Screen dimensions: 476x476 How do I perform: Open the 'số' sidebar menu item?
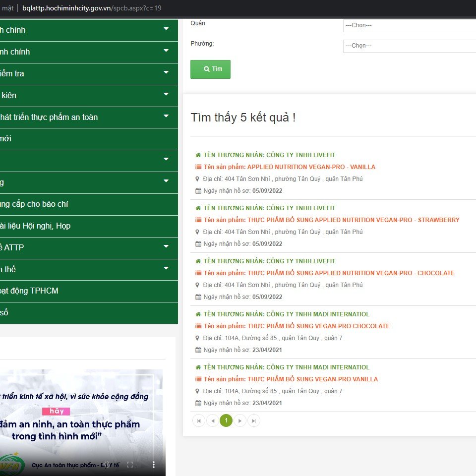coord(89,313)
